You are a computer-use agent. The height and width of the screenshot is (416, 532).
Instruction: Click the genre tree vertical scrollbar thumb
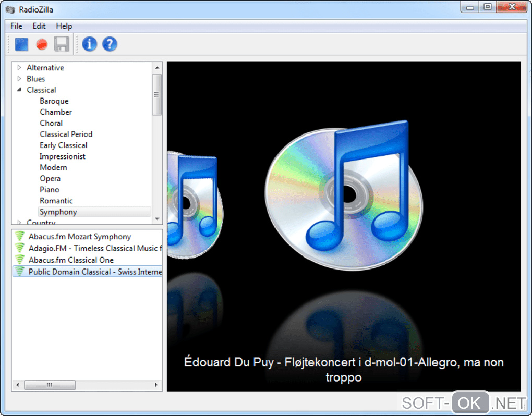tap(157, 94)
